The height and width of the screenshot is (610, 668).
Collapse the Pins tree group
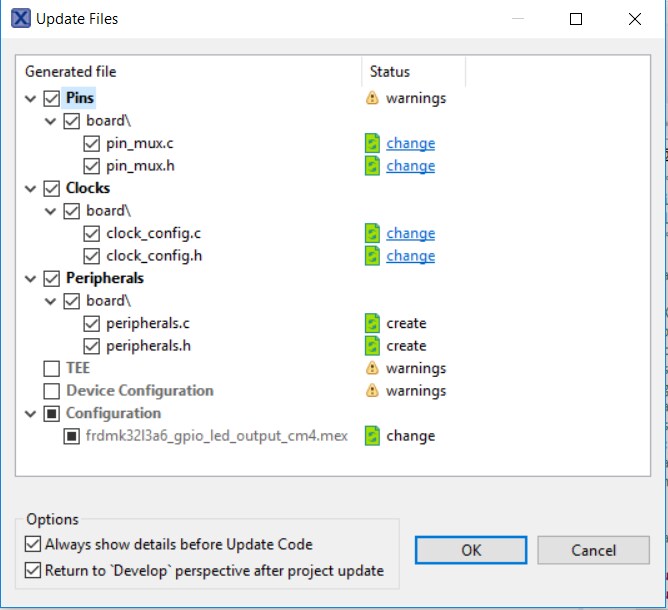(29, 98)
